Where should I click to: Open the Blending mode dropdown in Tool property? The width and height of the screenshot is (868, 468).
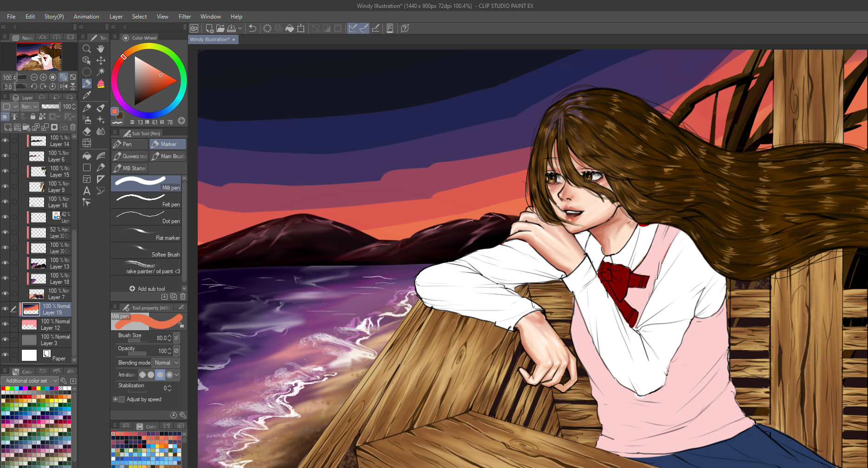click(x=167, y=363)
